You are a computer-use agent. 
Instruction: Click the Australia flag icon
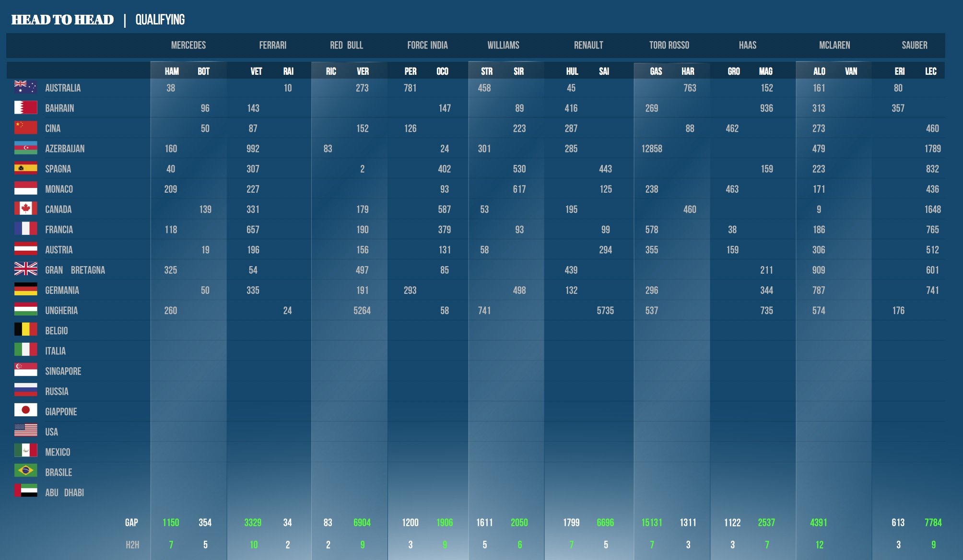26,87
